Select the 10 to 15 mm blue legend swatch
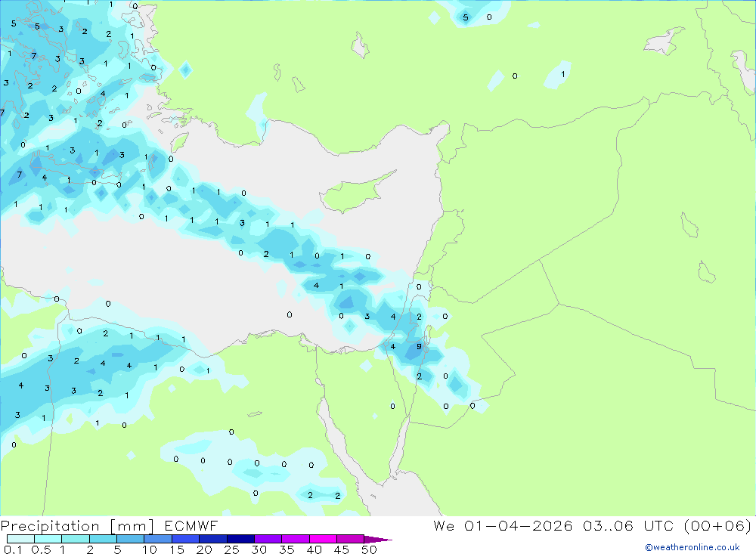Image resolution: width=756 pixels, height=554 pixels. [x=158, y=539]
